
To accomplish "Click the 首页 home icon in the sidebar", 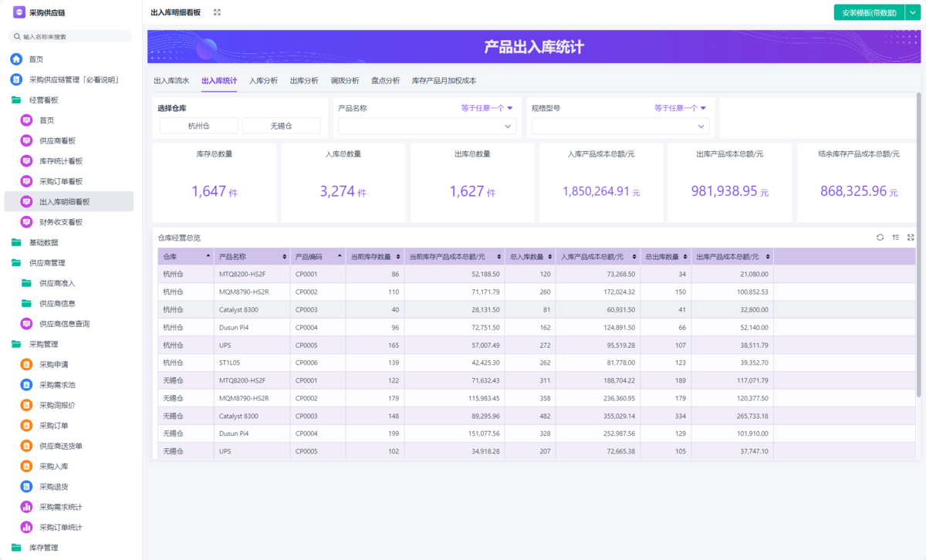I will 16,59.
